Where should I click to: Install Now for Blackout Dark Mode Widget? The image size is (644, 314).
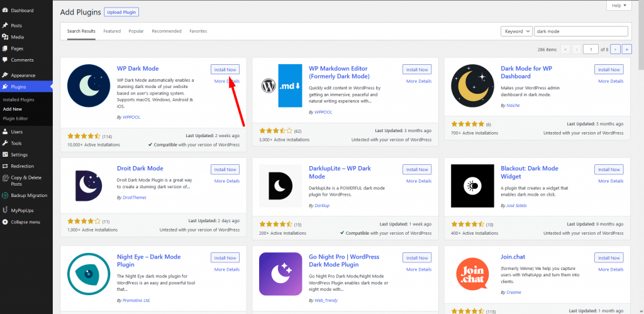pos(609,169)
